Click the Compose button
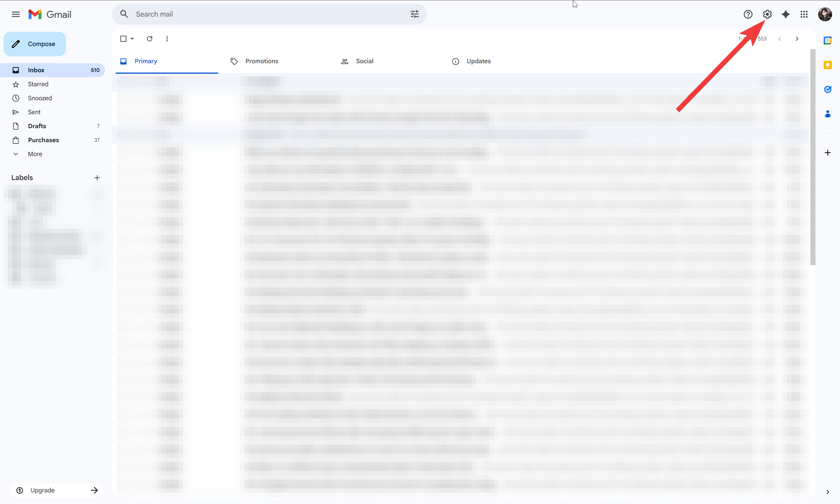This screenshot has width=840, height=504. [x=35, y=44]
